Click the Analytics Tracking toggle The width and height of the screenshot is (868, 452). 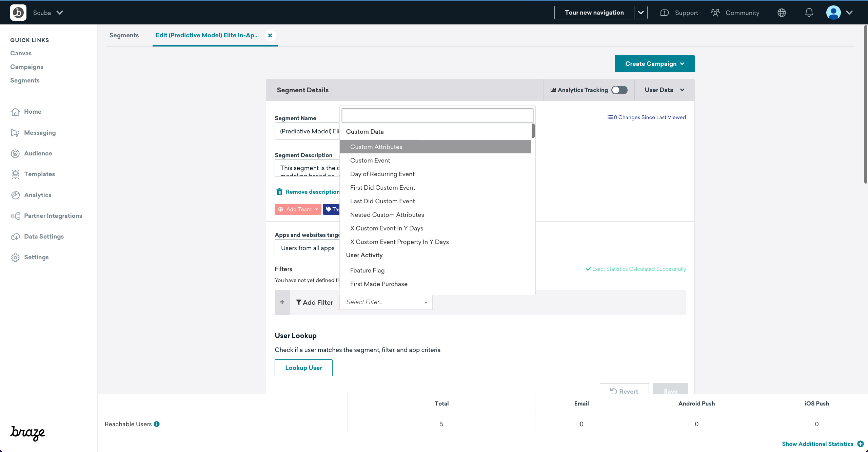(619, 90)
